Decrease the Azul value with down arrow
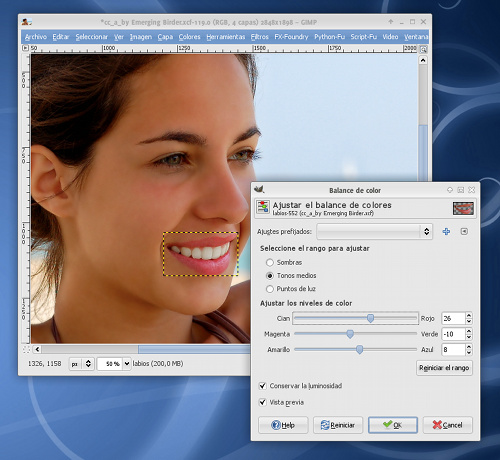This screenshot has height=460, width=500. [x=469, y=352]
